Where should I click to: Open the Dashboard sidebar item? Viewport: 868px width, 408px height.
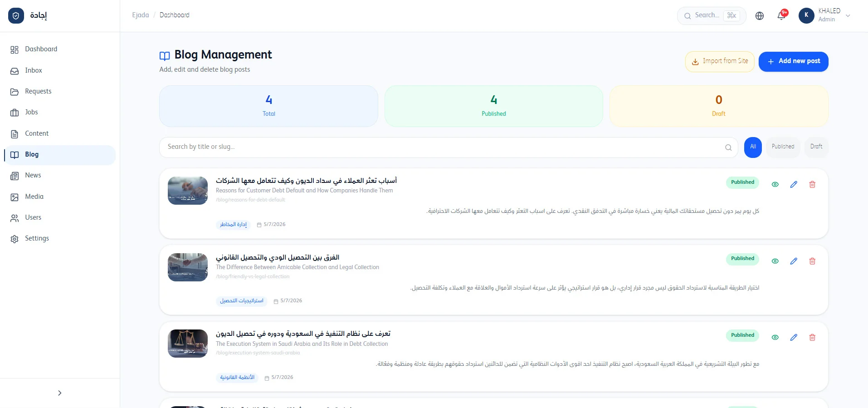[x=60, y=49]
